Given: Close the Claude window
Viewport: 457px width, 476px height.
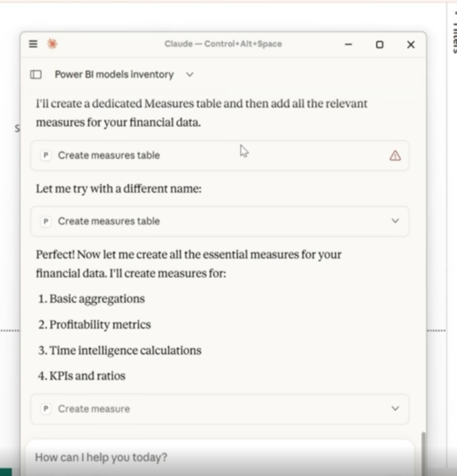Looking at the screenshot, I should point(411,45).
